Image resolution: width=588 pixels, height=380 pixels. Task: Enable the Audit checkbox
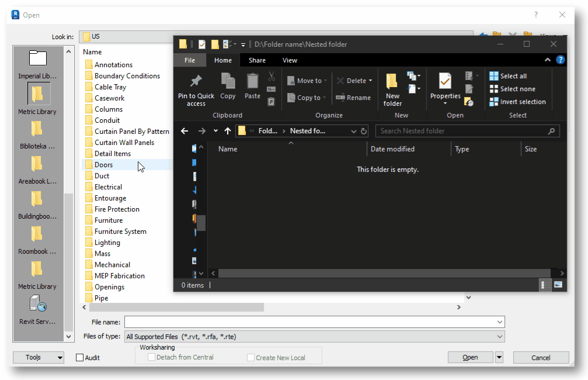(79, 357)
